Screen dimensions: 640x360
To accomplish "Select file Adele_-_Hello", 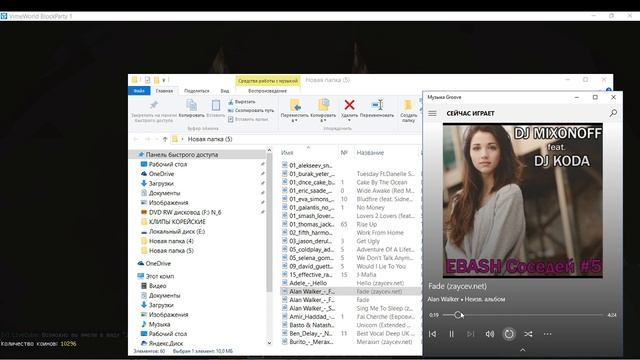I will (x=308, y=283).
